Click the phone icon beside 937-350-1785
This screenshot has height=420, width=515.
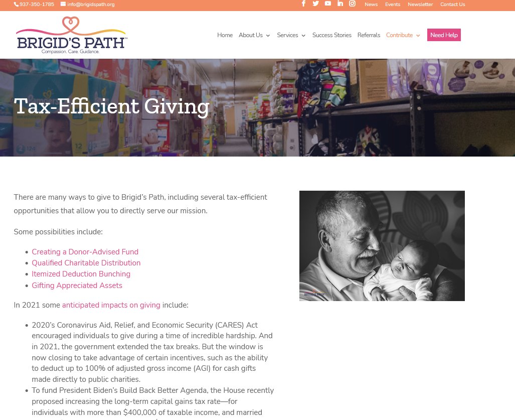[x=16, y=5]
